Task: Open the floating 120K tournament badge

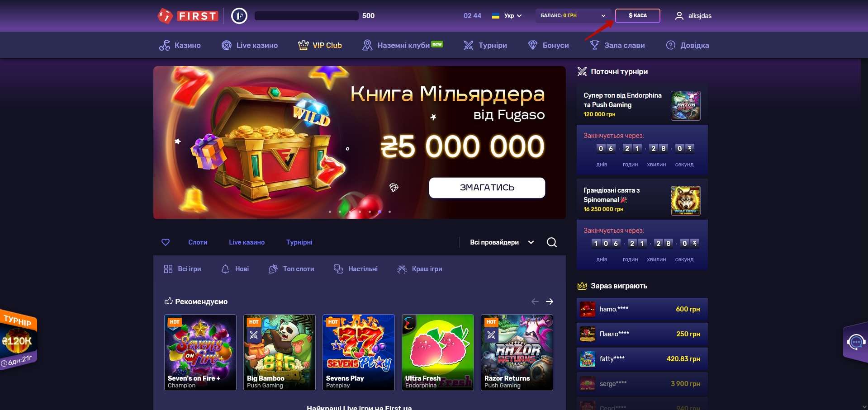Action: point(19,340)
